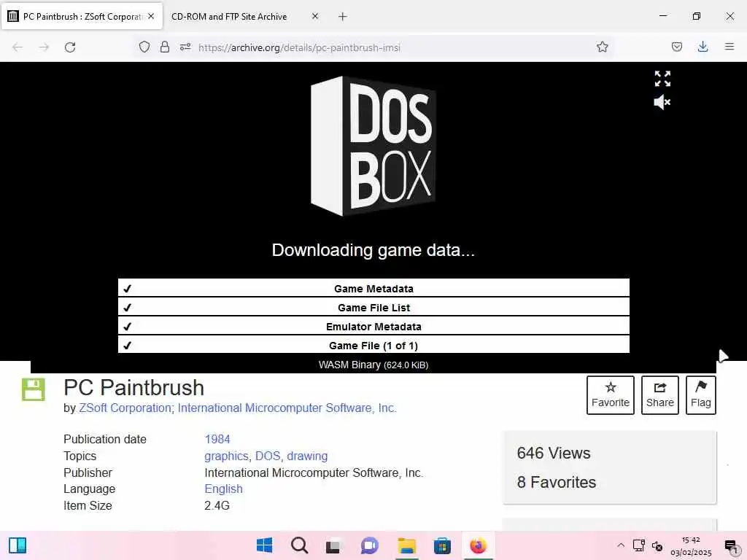This screenshot has width=747, height=560.
Task: Open the Windows Start menu
Action: 264,545
